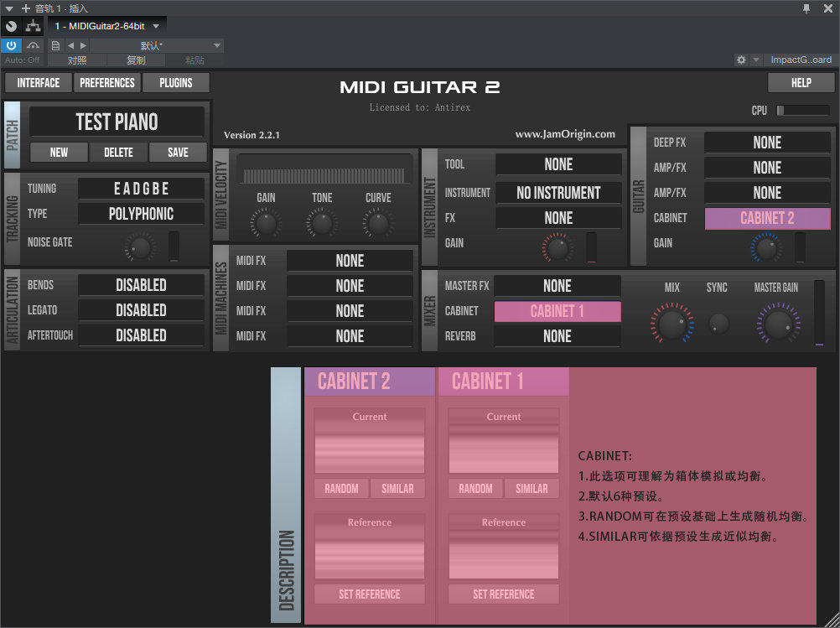Open the DEEP FX selector

(767, 143)
